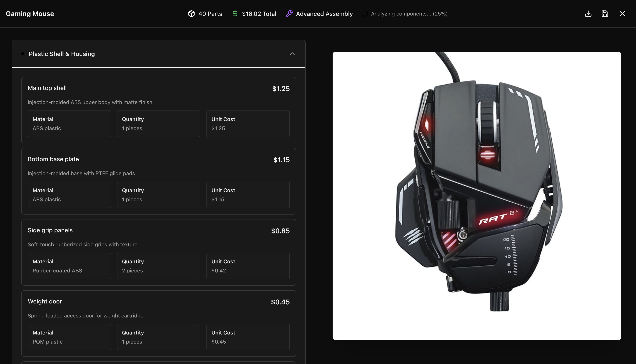Click the $1.25 price of Main top shell
This screenshot has width=636, height=364.
point(281,89)
